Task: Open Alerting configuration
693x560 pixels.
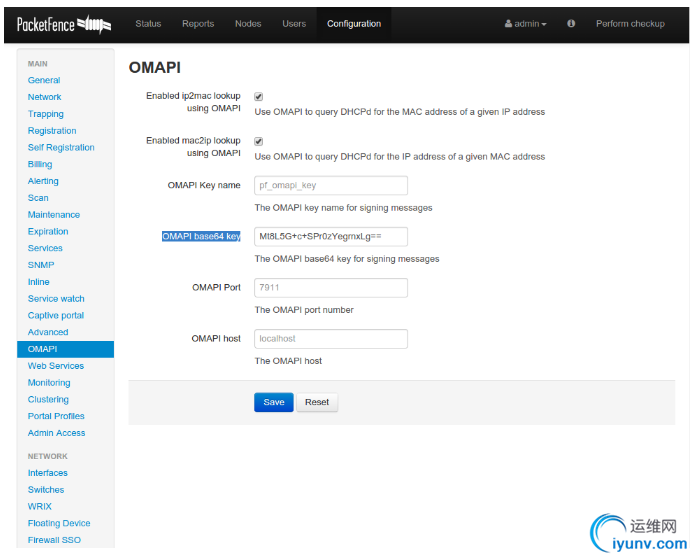Action: (43, 181)
